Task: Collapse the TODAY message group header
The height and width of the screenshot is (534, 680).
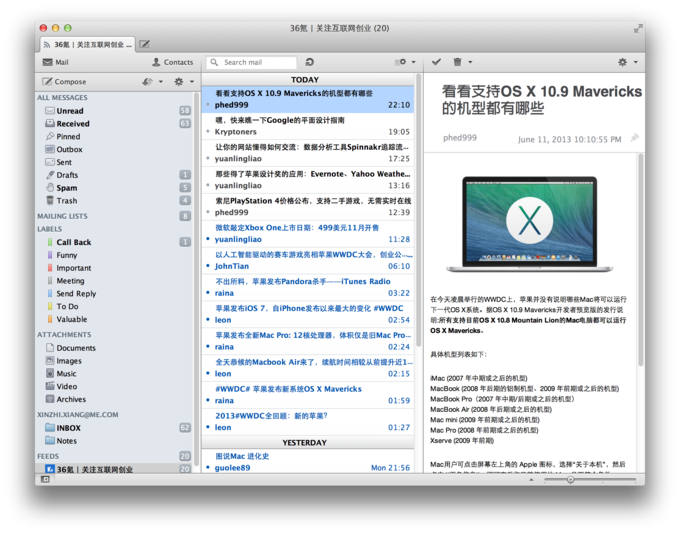Action: pos(308,80)
